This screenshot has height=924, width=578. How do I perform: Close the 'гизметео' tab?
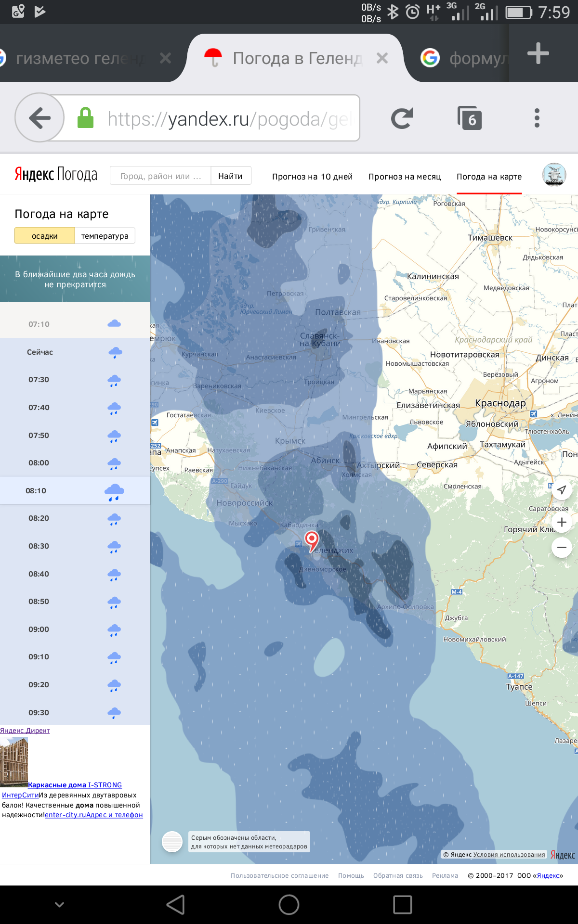pos(165,58)
